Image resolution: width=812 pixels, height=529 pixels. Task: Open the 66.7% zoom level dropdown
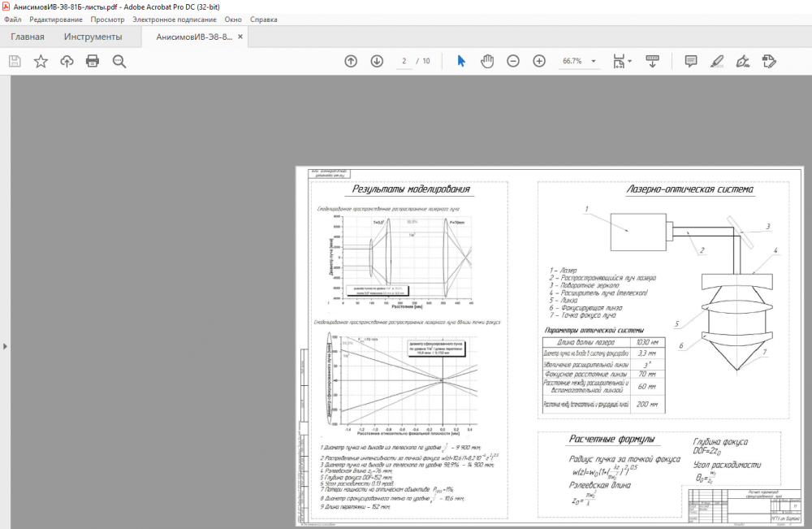click(579, 61)
